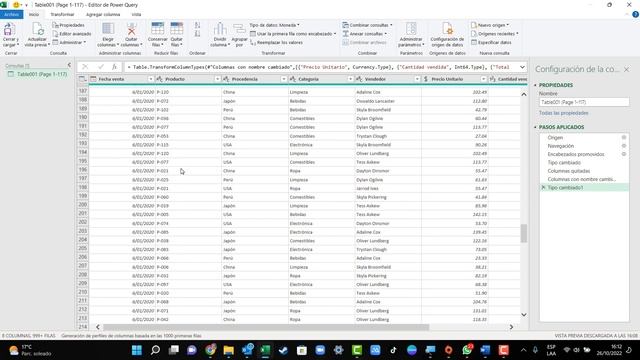Click the vertical scrollbar thumb of the grid
Viewport: 640px width, 360px height.
point(523,233)
